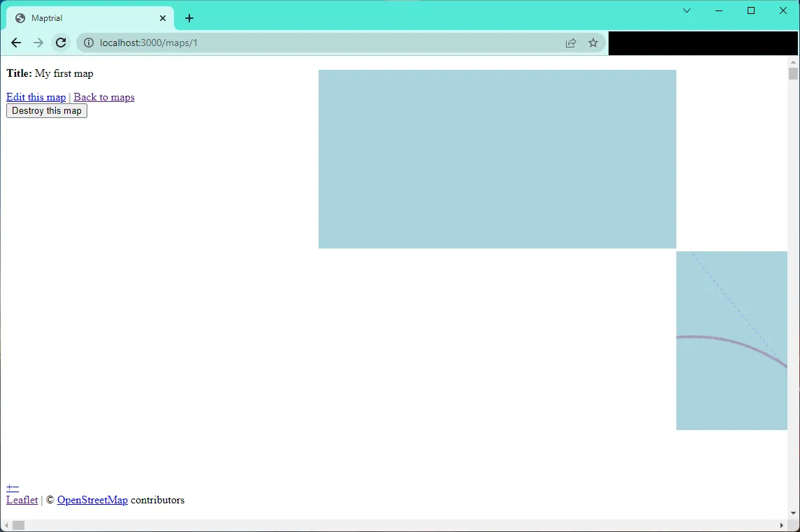Click the vertical scrollbar down arrow

pos(793,513)
